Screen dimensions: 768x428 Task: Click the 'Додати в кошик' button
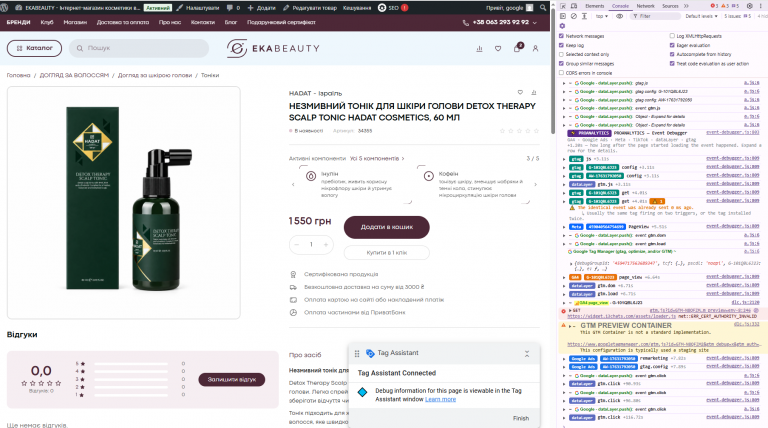pyautogui.click(x=386, y=227)
